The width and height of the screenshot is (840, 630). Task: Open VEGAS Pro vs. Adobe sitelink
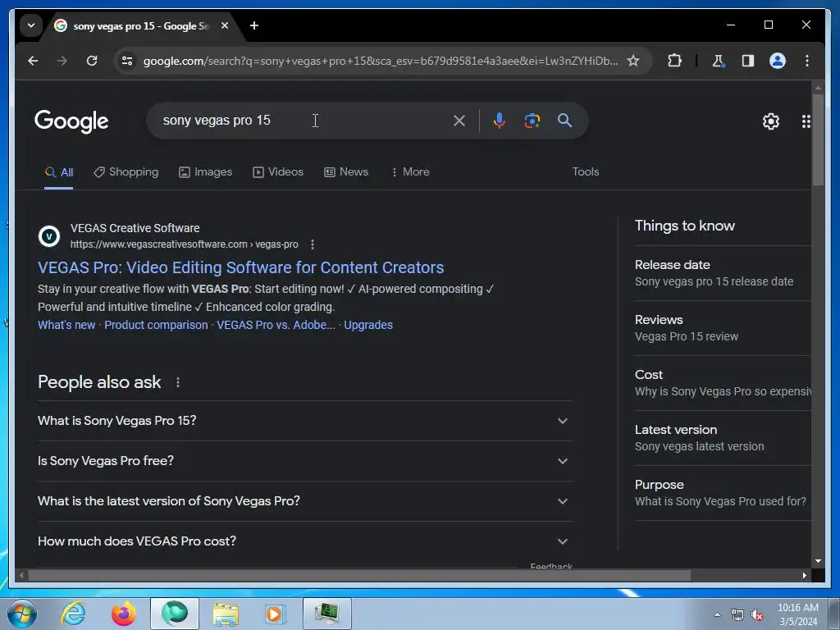coord(276,325)
